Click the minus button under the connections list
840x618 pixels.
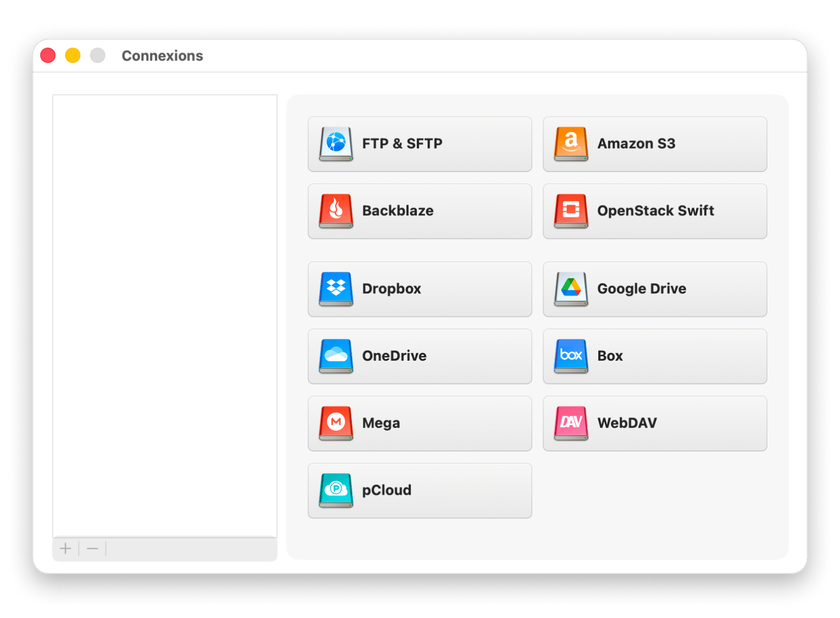pyautogui.click(x=93, y=549)
